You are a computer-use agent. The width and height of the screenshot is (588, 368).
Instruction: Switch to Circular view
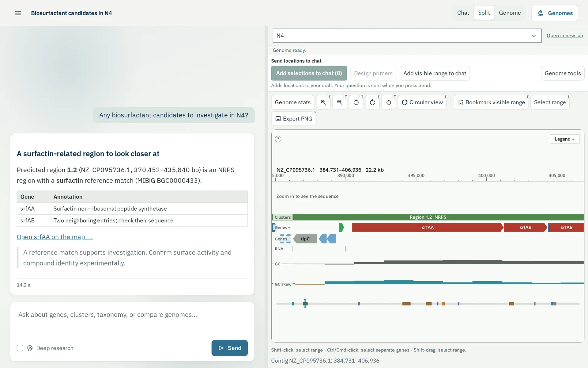[422, 102]
